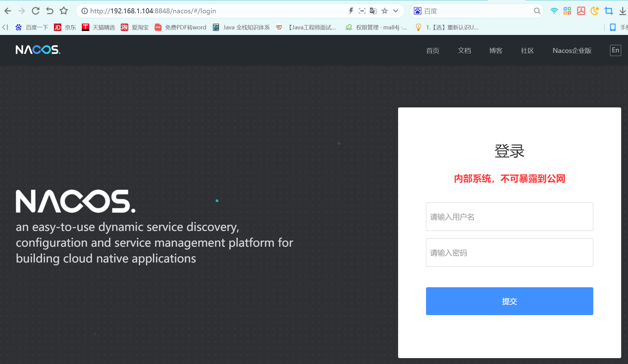The height and width of the screenshot is (364, 628).
Task: Click the lightning speed mode icon
Action: [351, 11]
